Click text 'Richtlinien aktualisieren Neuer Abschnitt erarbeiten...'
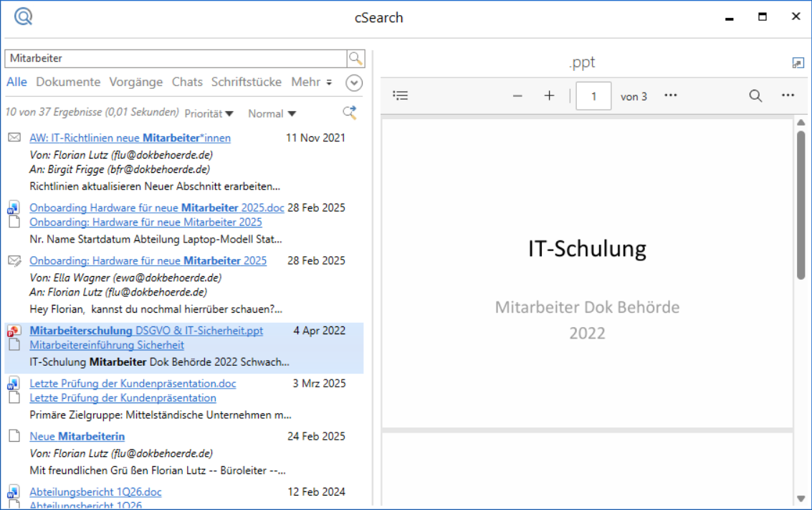The image size is (812, 510). [x=155, y=186]
